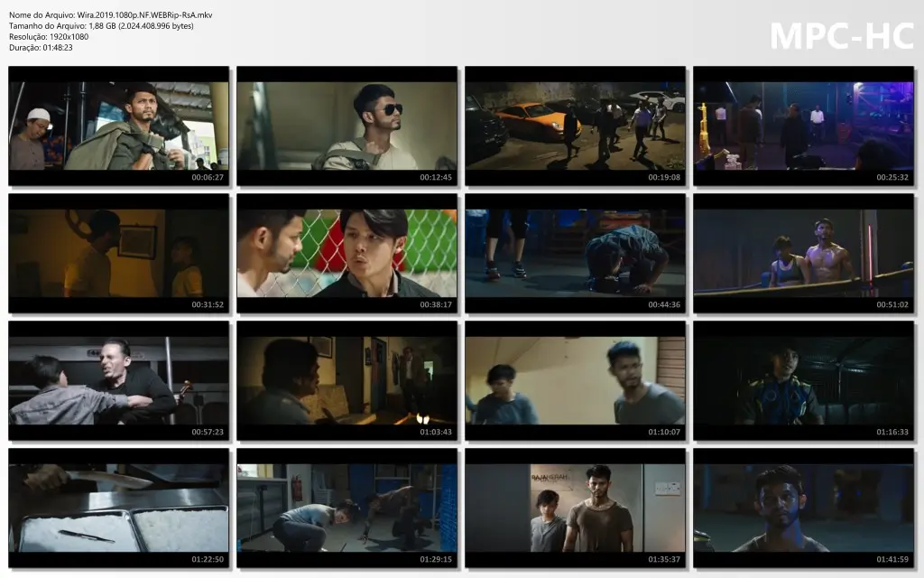Click the dark room frame at 01:03:43

[x=346, y=378]
